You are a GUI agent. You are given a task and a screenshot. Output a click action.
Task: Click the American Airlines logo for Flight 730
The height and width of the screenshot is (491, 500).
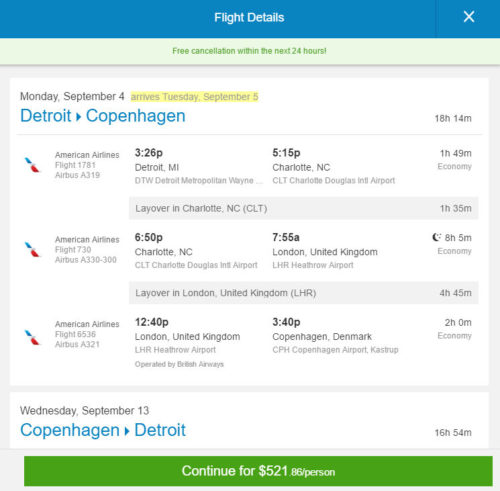(32, 249)
